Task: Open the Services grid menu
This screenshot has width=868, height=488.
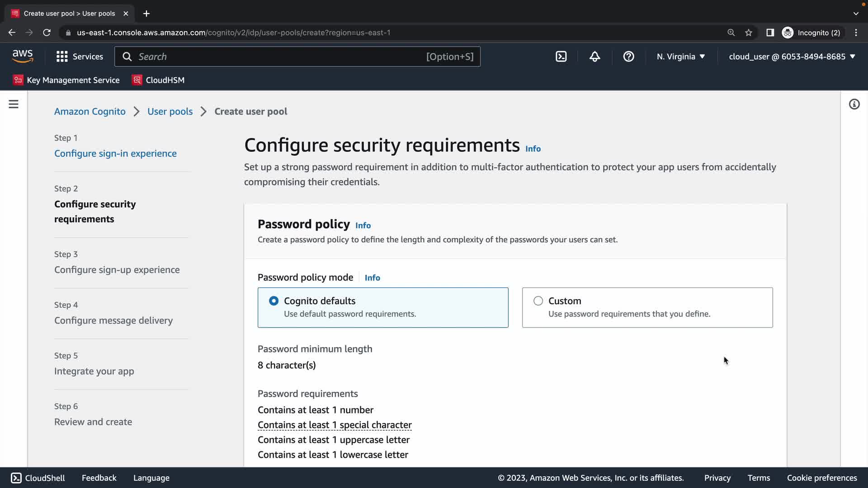Action: coord(80,56)
